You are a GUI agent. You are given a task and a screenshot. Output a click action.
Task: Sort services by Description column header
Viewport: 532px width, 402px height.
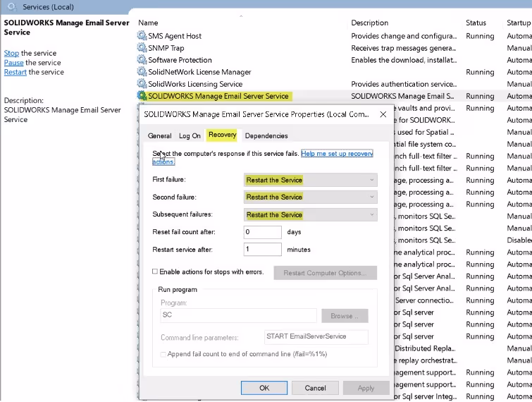(370, 23)
